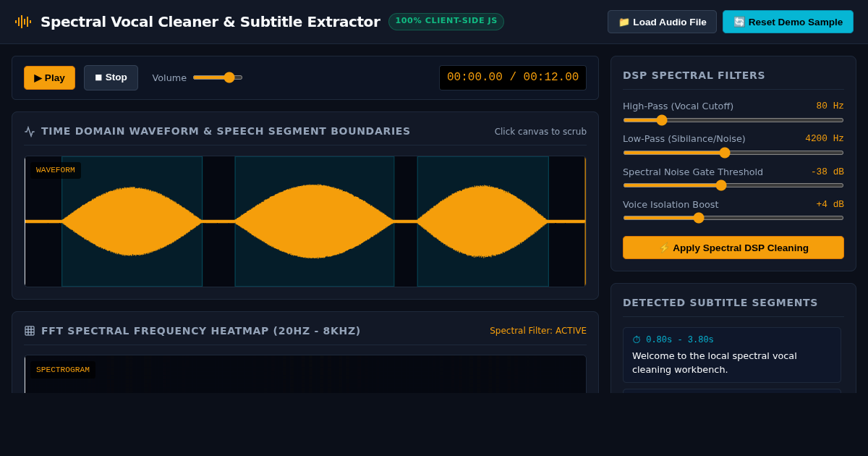Viewport: 868px width, 456px height.
Task: Click the 100% CLIENT-SIDE JS badge
Action: (446, 21)
